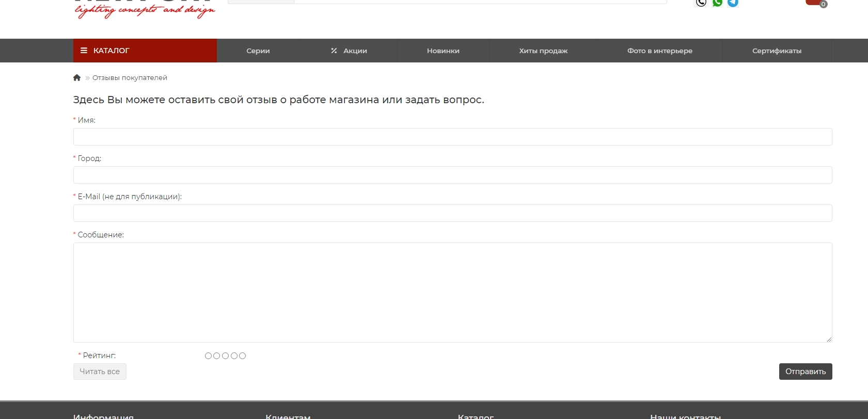The image size is (868, 419).
Task: Open the Серии menu item
Action: pos(258,51)
